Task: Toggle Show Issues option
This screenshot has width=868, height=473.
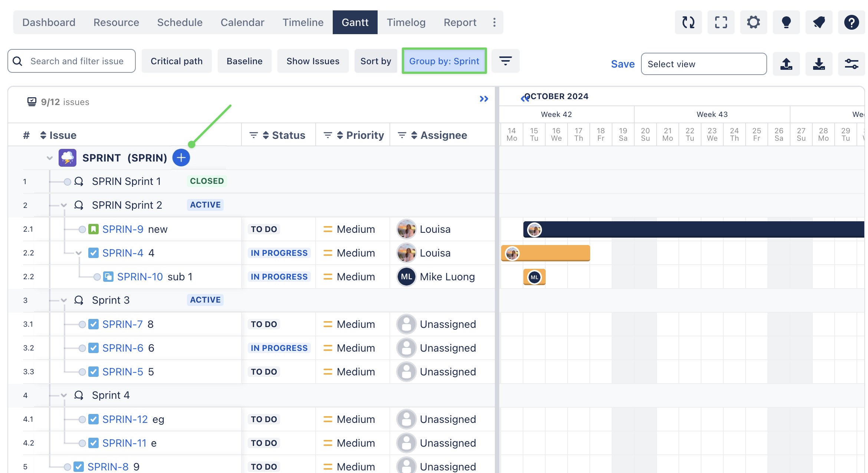Action: (313, 61)
